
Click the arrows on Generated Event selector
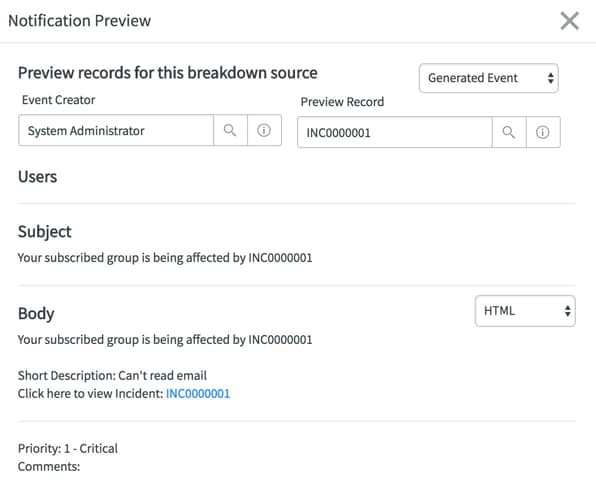[x=550, y=78]
